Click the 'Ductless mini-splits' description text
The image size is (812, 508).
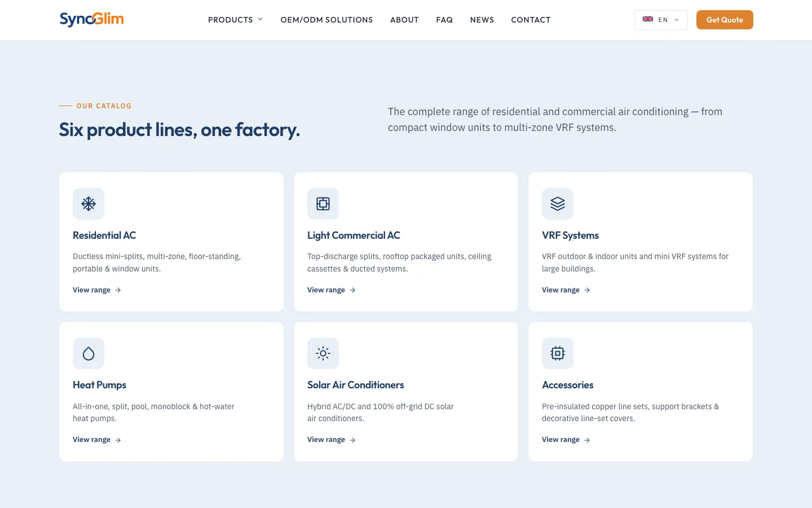[x=157, y=262]
